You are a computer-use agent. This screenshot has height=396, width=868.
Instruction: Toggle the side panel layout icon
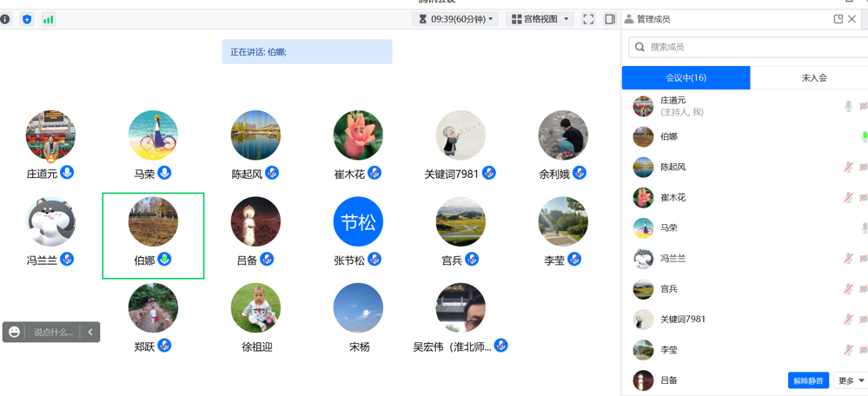tap(609, 19)
